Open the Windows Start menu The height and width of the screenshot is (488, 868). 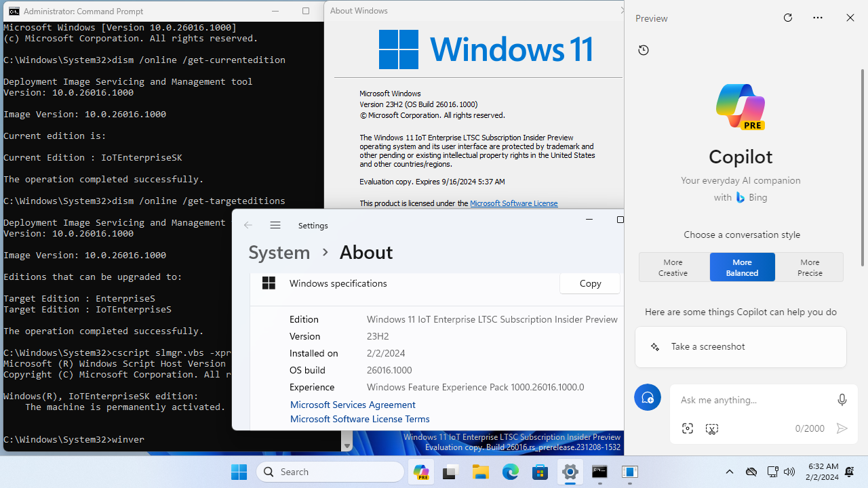coord(239,472)
